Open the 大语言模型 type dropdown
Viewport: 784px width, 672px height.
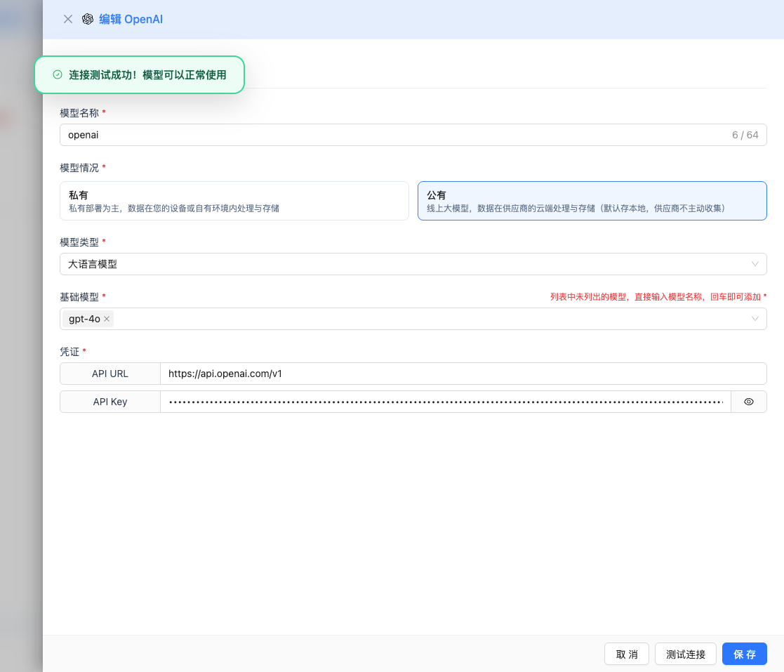click(407, 264)
